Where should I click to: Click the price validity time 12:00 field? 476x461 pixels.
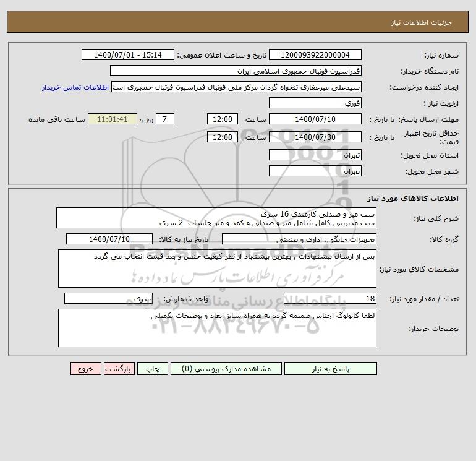pos(222,137)
